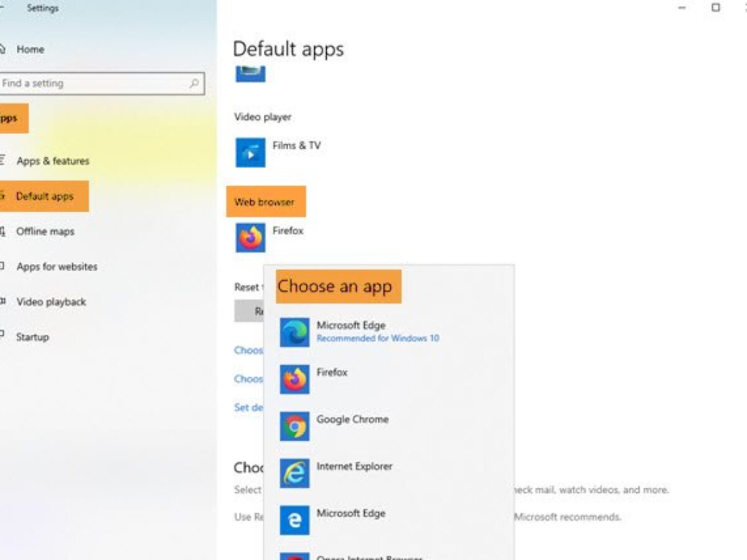Click the Apps section header in sidebar
Image resolution: width=747 pixels, height=560 pixels.
pyautogui.click(x=9, y=118)
